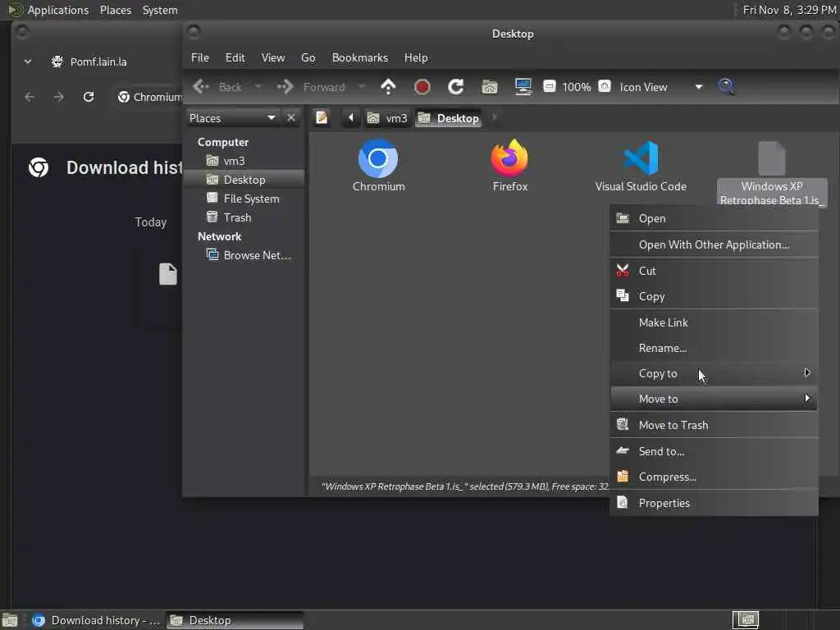Open Home folder toolbar icon
The width and height of the screenshot is (840, 630).
[x=490, y=87]
